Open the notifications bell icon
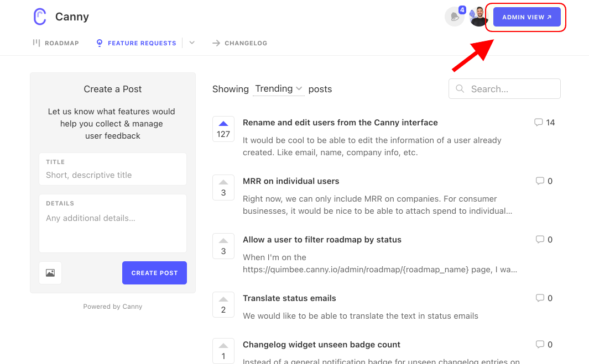The width and height of the screenshot is (589, 364). point(455,17)
